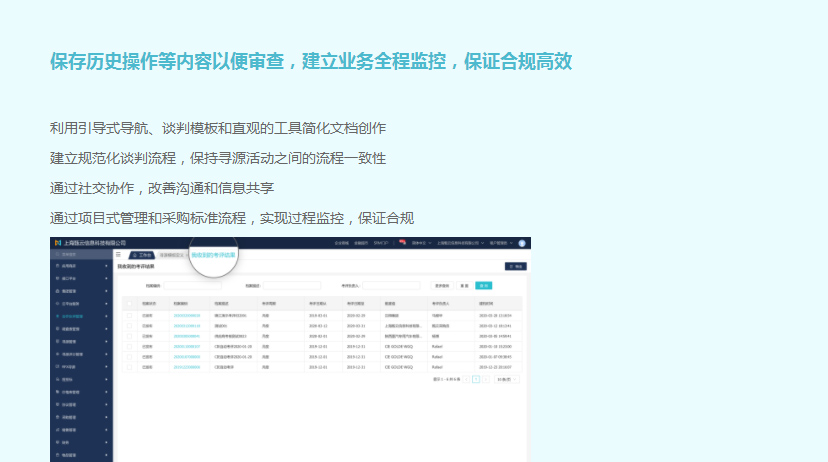Viewport: 828px width, 462px height.
Task: Open the SRM云P header link
Action: click(381, 243)
